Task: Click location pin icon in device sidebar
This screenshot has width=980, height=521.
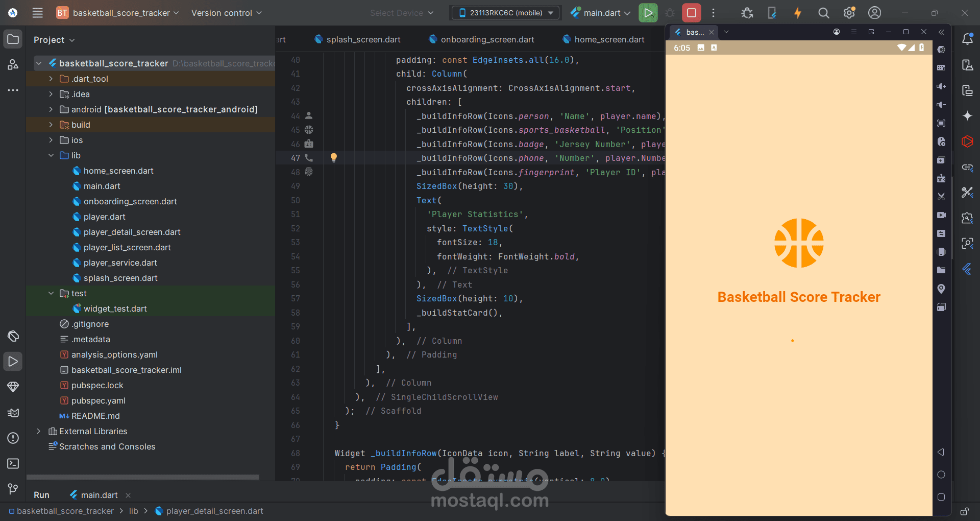Action: coord(941,289)
